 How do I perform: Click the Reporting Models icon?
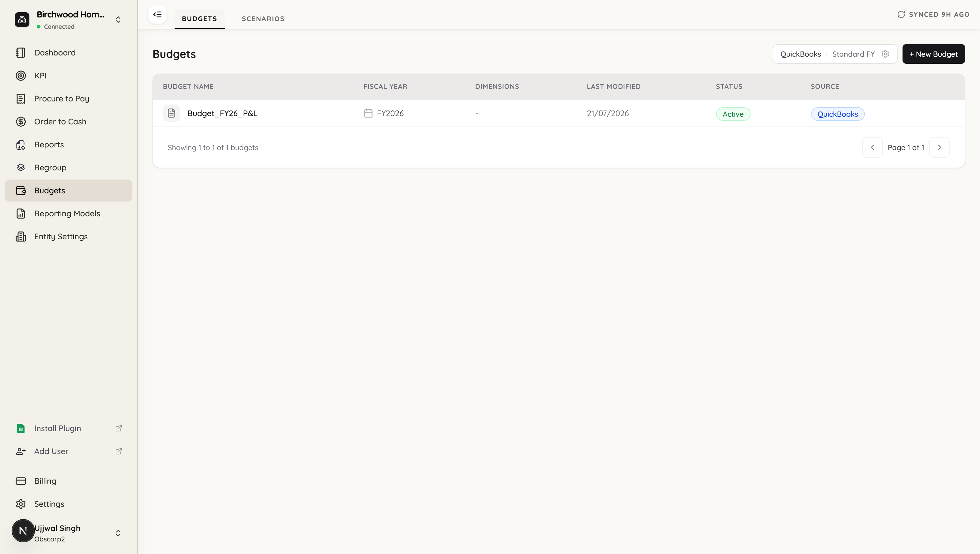[21, 214]
